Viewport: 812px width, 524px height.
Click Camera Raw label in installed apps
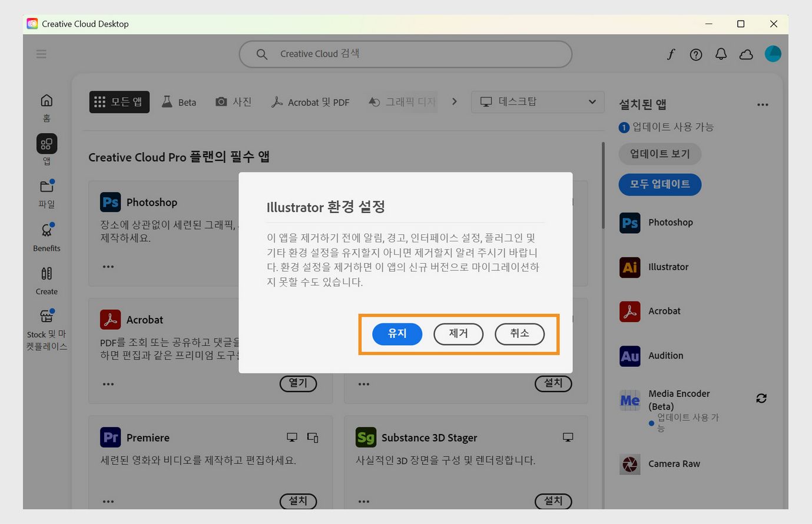click(x=674, y=465)
